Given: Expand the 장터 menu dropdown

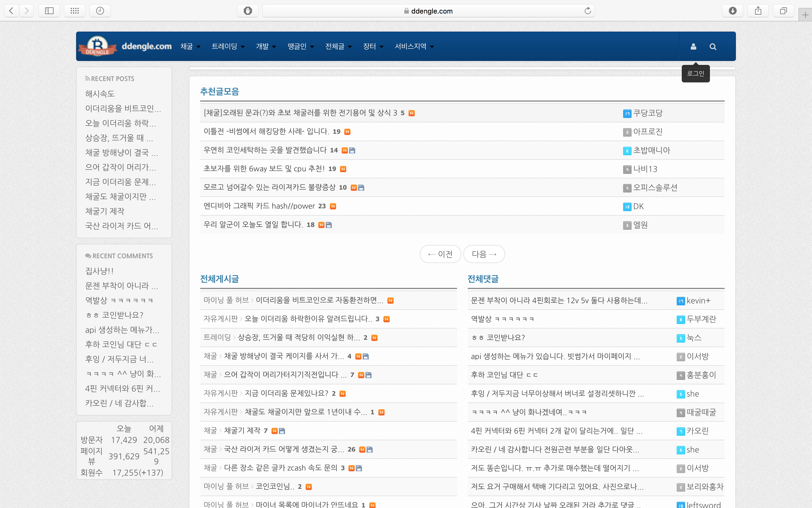Looking at the screenshot, I should pyautogui.click(x=373, y=46).
